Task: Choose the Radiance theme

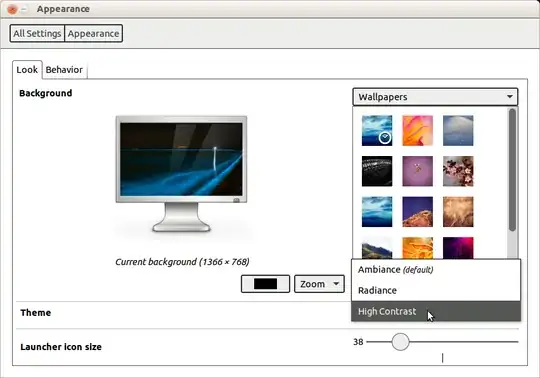Action: pos(436,290)
